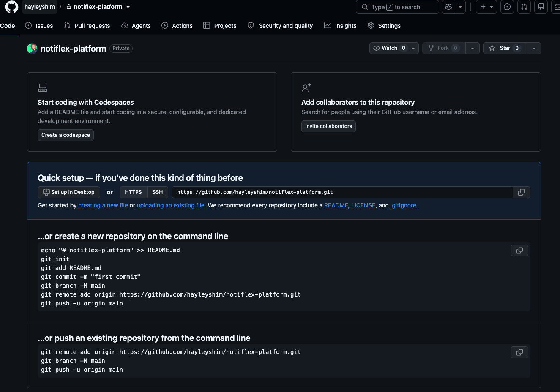Open the issues icon in the top header
Image resolution: width=560 pixels, height=392 pixels.
[x=507, y=7]
